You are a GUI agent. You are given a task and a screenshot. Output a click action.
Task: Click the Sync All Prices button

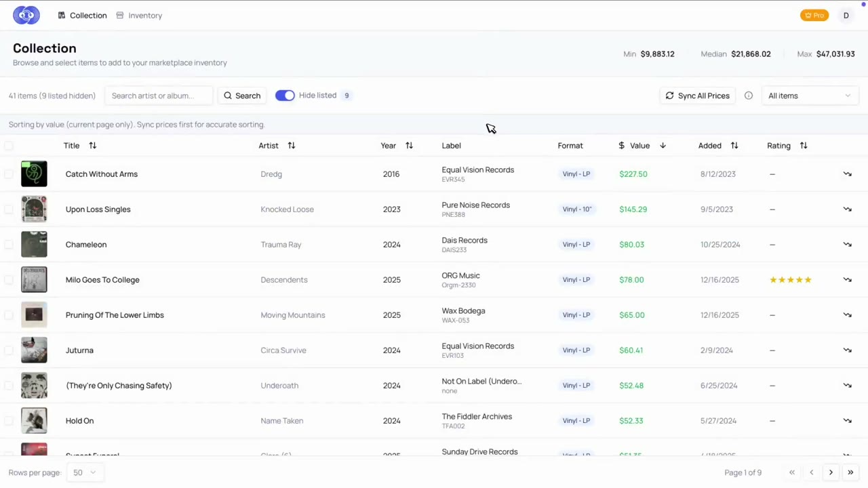698,96
